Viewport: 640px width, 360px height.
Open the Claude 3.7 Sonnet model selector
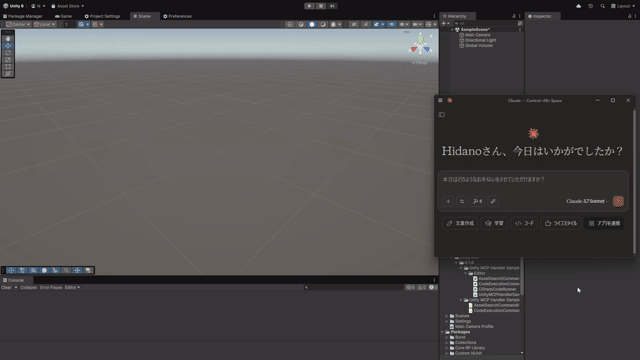(587, 201)
